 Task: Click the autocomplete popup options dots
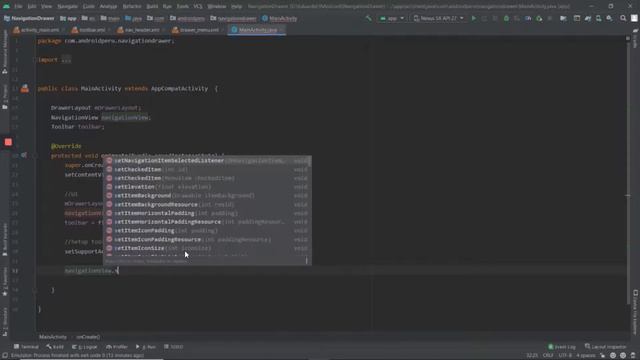(x=307, y=260)
